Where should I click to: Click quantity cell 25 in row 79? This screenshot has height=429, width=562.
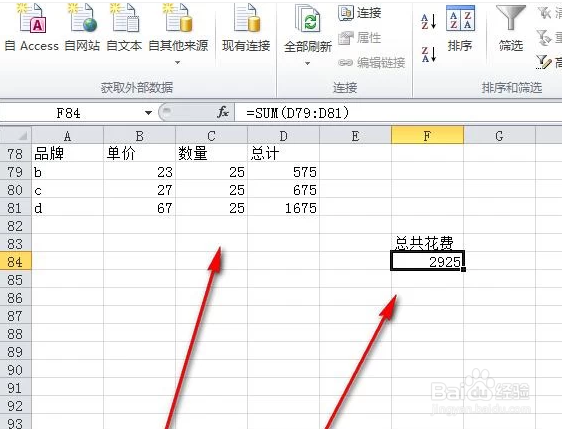(x=211, y=172)
